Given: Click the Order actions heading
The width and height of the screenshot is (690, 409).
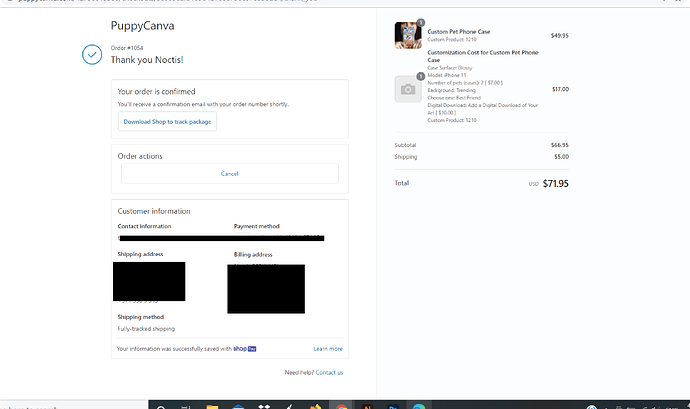Looking at the screenshot, I should (140, 156).
